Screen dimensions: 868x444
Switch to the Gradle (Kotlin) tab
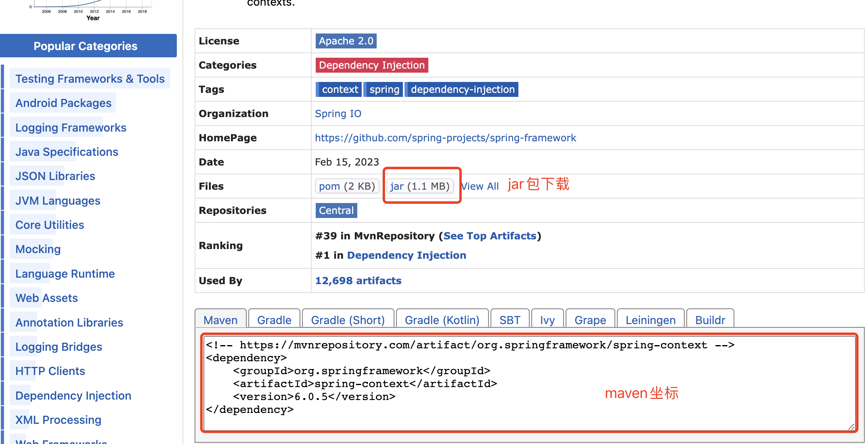click(442, 319)
